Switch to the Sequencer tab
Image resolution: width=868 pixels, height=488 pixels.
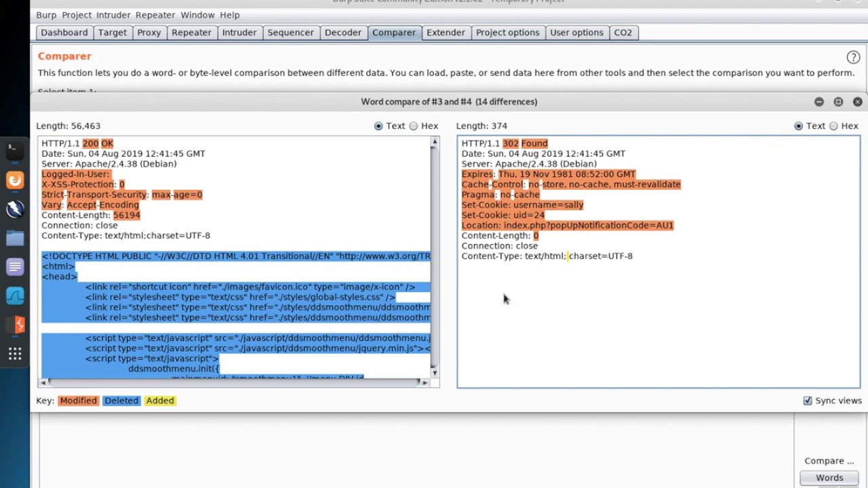pos(290,33)
